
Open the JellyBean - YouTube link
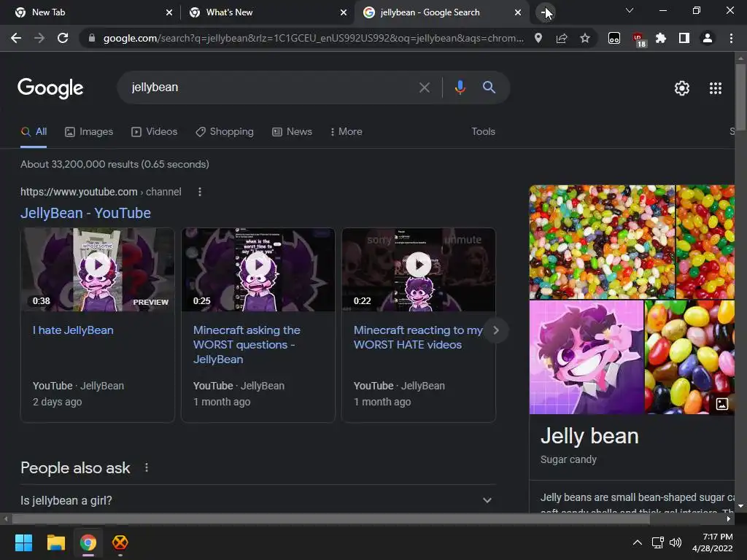(85, 213)
